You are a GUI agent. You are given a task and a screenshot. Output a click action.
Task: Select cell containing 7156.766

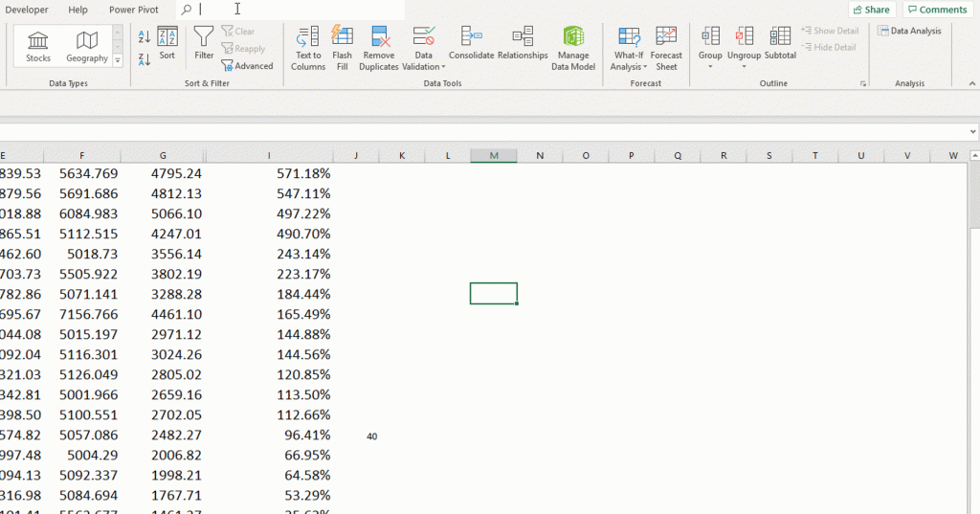tap(82, 315)
